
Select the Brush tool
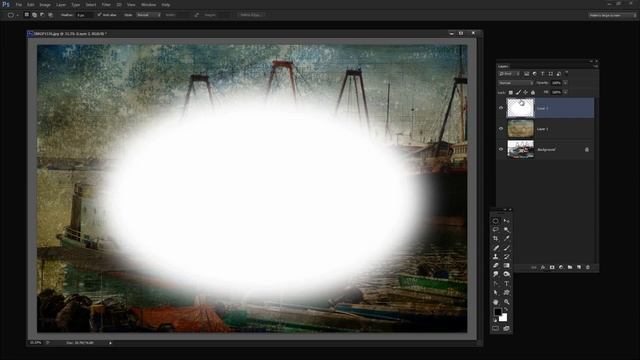(507, 248)
